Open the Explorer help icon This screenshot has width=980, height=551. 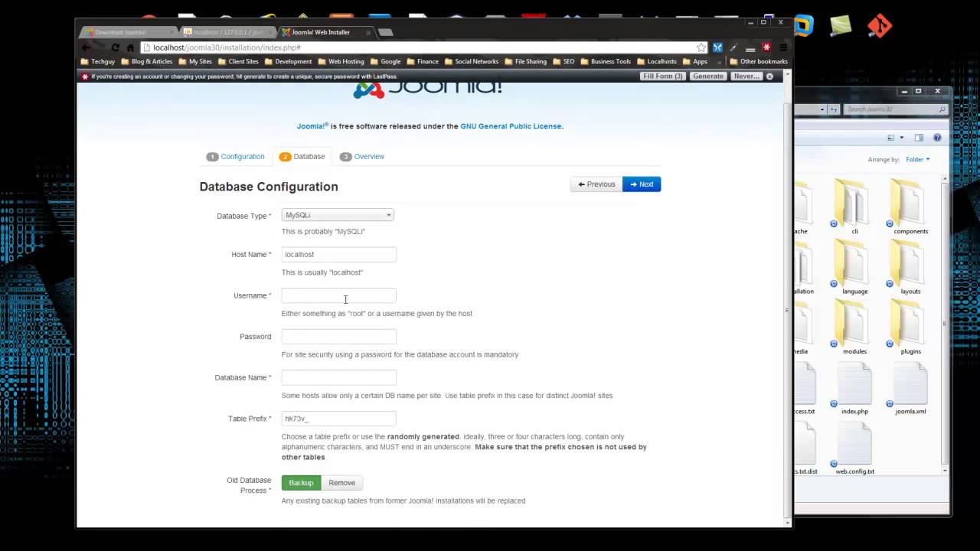[937, 138]
